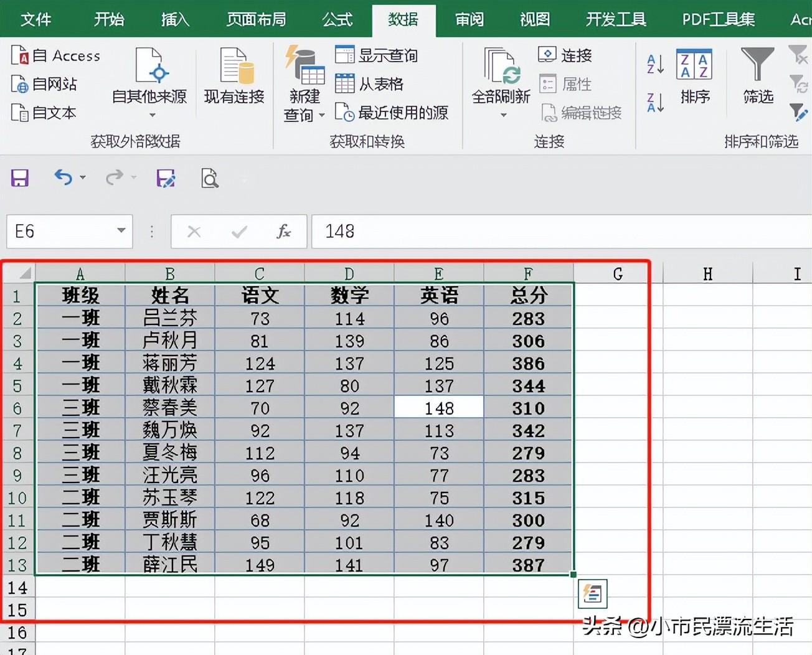The image size is (812, 655).
Task: Select cell with name 吕兰芬
Action: pyautogui.click(x=170, y=318)
